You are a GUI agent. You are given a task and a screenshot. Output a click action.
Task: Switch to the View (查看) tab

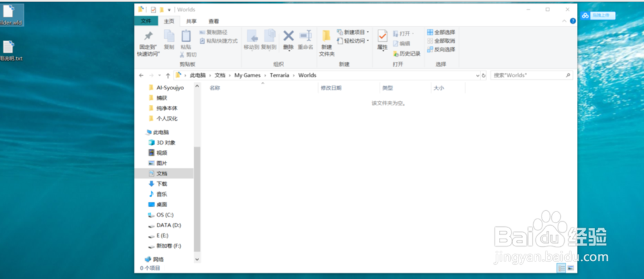[214, 21]
